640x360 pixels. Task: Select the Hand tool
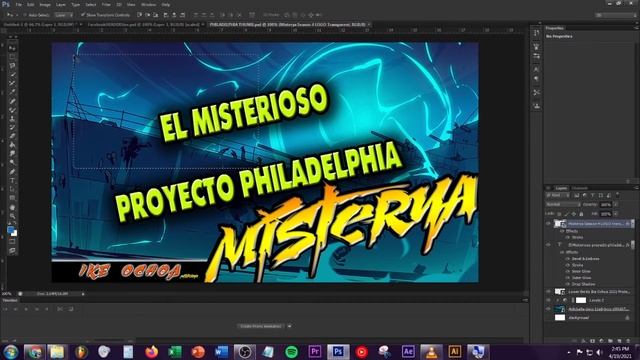[x=12, y=207]
